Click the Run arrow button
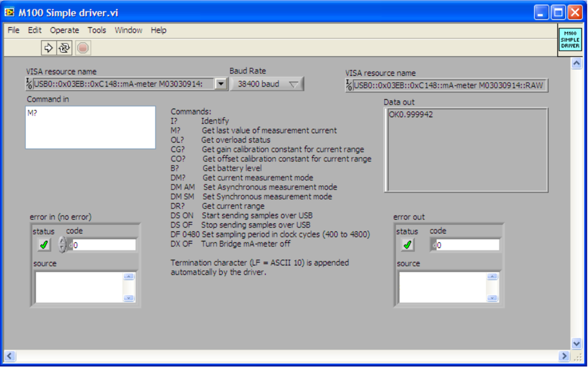Screen dimensions: 588x368 [49, 48]
